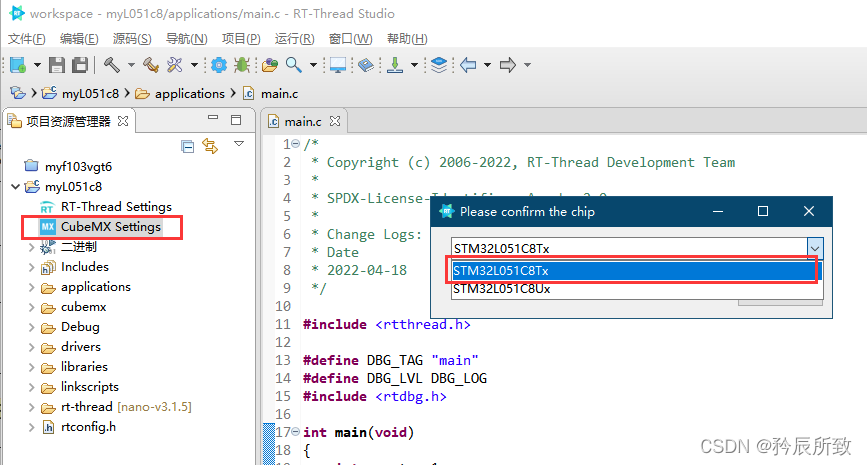867x465 pixels.
Task: Open the Forward history dropdown arrow
Action: pos(527,65)
